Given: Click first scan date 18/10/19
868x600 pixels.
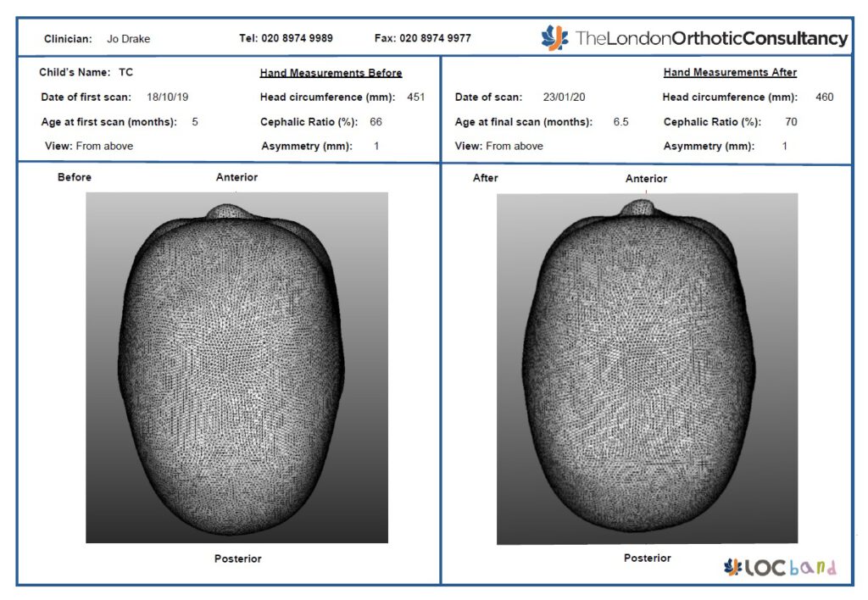Looking at the screenshot, I should tap(167, 97).
